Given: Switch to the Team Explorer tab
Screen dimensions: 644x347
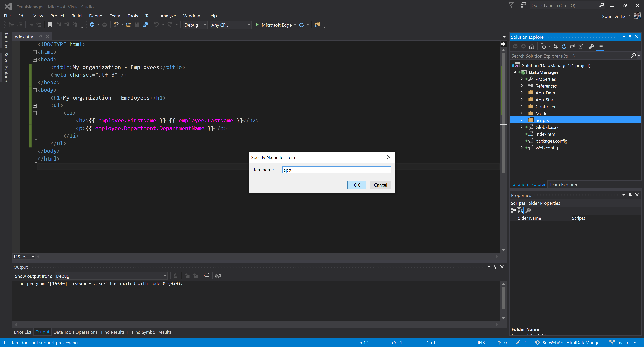Looking at the screenshot, I should click(563, 185).
